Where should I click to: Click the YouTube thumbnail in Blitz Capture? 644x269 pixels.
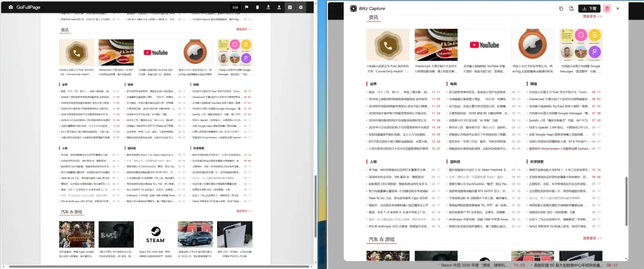click(484, 44)
